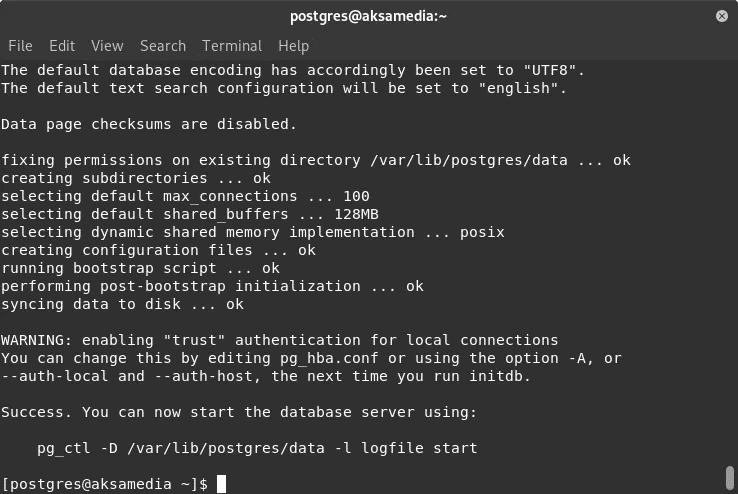Click the pg_ctl start command line
The width and height of the screenshot is (738, 494).
pyautogui.click(x=257, y=448)
